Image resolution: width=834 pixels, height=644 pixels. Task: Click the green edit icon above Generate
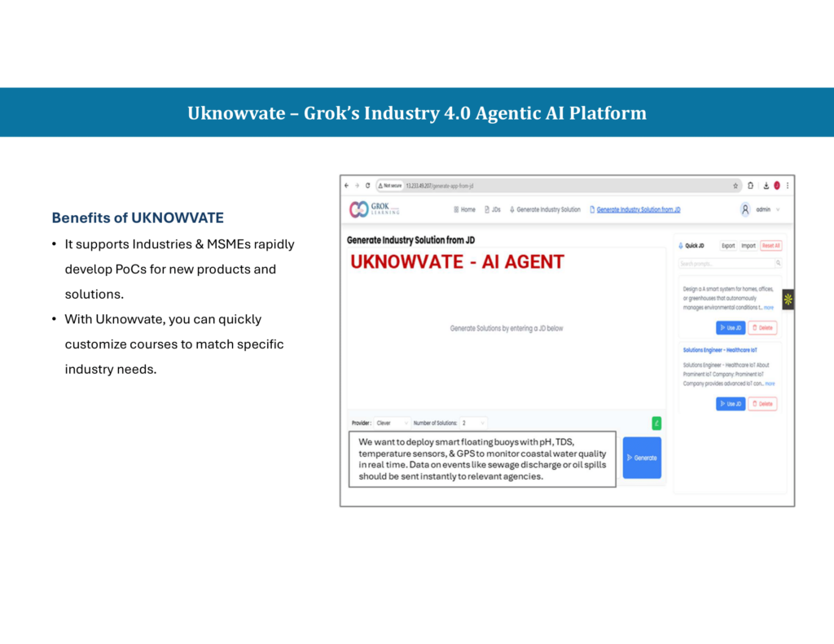656,423
